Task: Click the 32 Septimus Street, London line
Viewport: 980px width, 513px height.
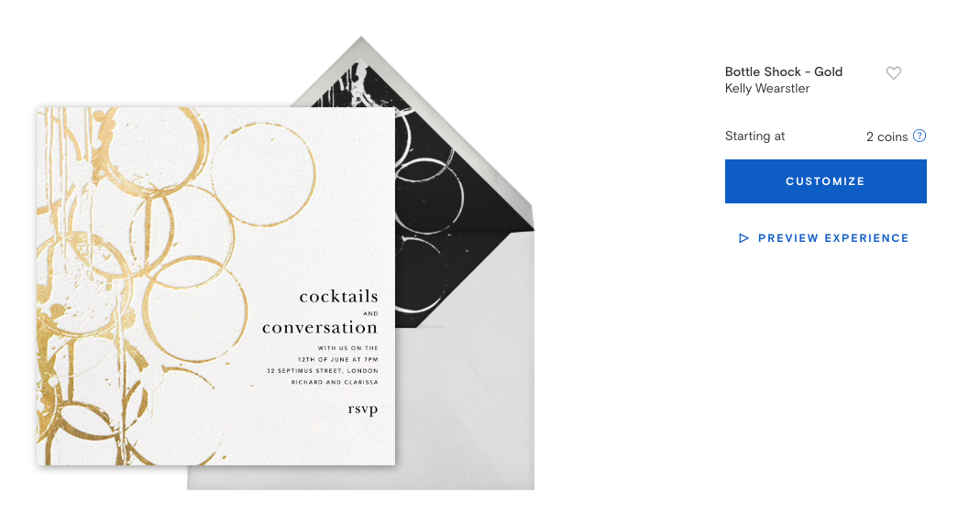Action: 322,371
